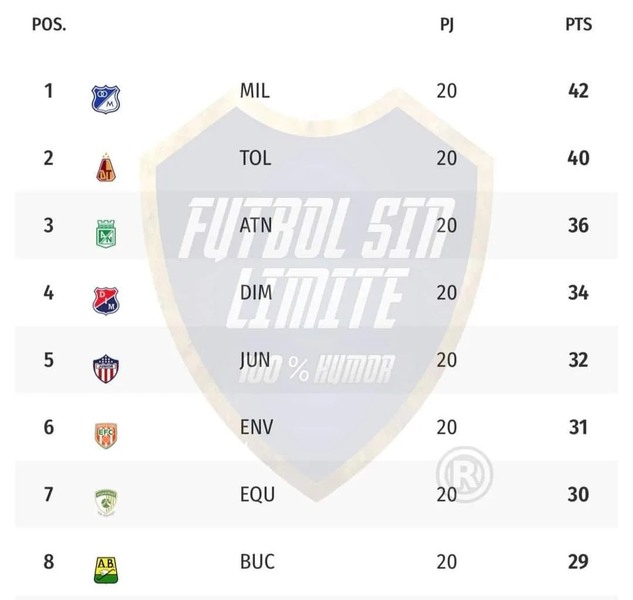Screen dimensions: 633x600
Task: Open the TOL team name
Action: (x=255, y=158)
